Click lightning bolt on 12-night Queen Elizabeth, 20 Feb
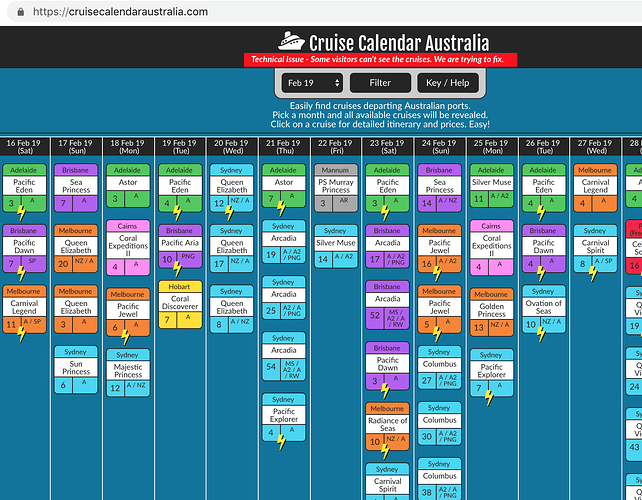 [x=229, y=213]
